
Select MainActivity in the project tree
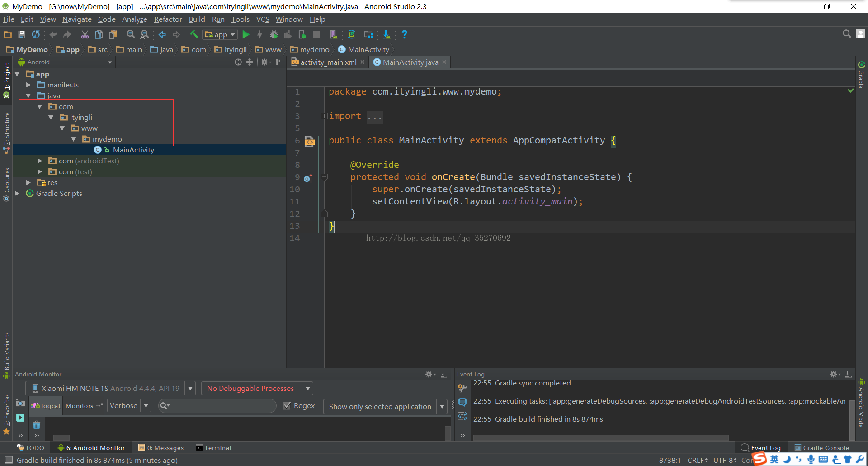coord(133,150)
